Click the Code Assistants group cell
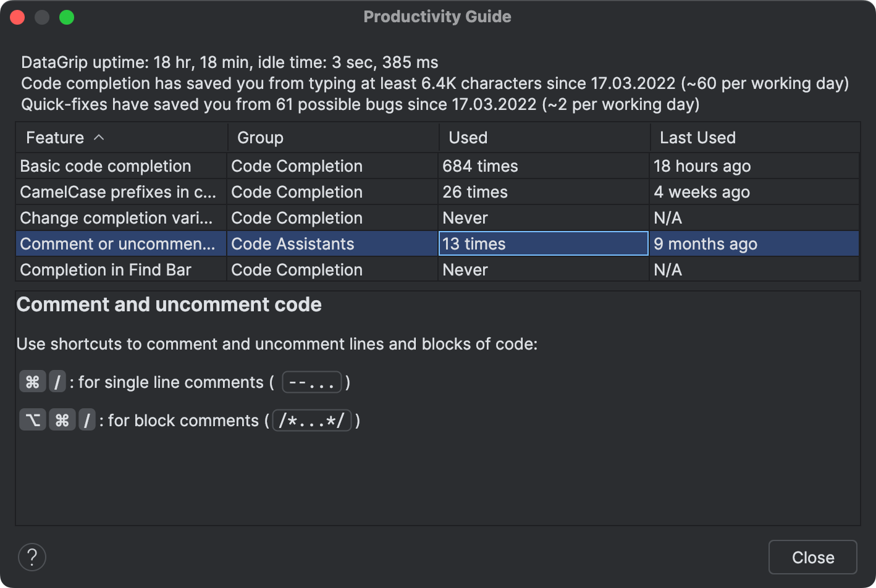The width and height of the screenshot is (876, 588). (293, 244)
